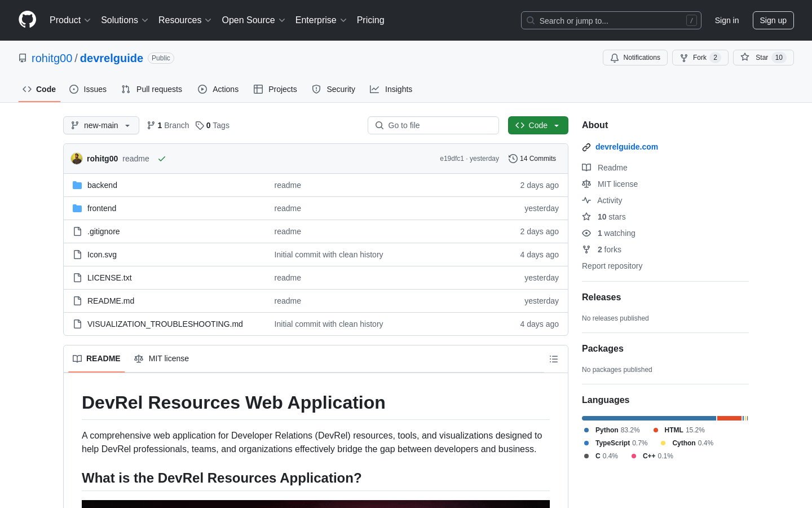812x508 pixels.
Task: Expand the Open Source menu
Action: point(254,20)
